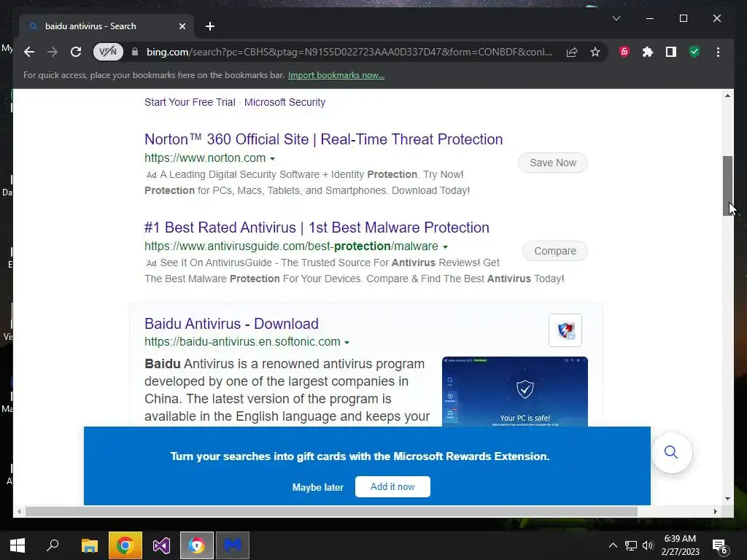Toggle the browser side panel icon

(671, 52)
